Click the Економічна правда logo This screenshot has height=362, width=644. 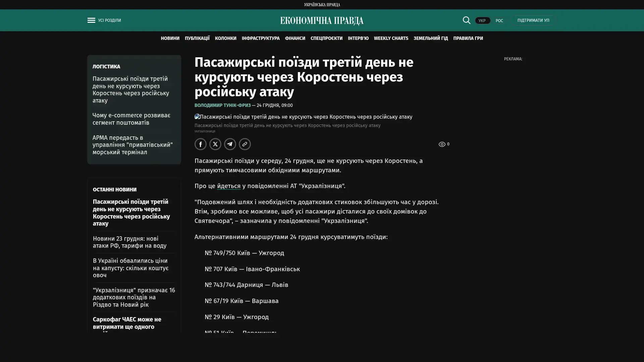[x=322, y=21]
